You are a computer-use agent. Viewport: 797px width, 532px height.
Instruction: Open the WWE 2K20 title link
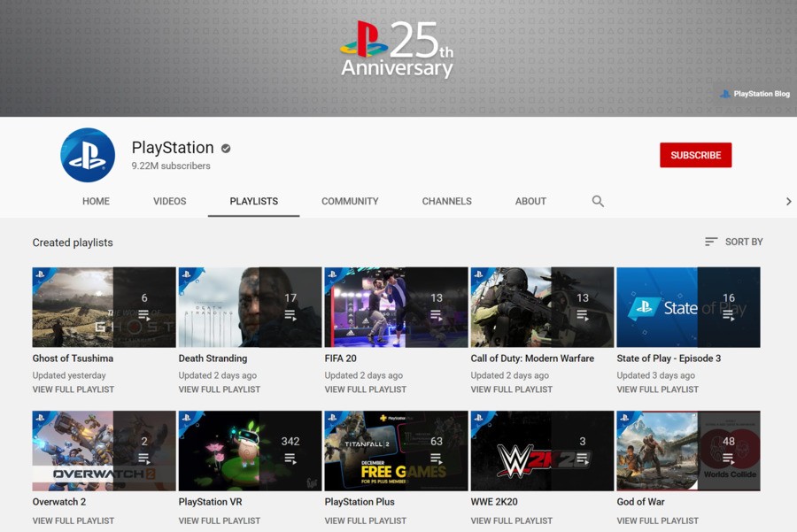[494, 502]
